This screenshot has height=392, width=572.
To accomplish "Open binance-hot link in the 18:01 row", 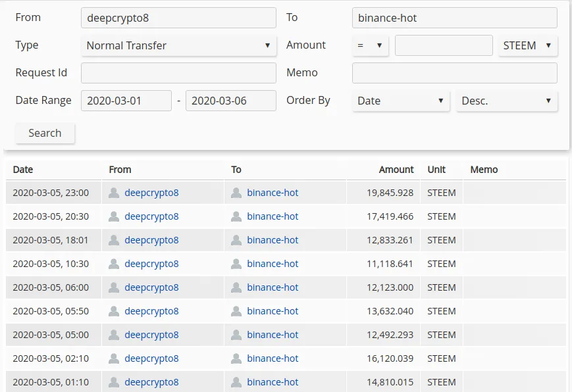I will pyautogui.click(x=273, y=240).
